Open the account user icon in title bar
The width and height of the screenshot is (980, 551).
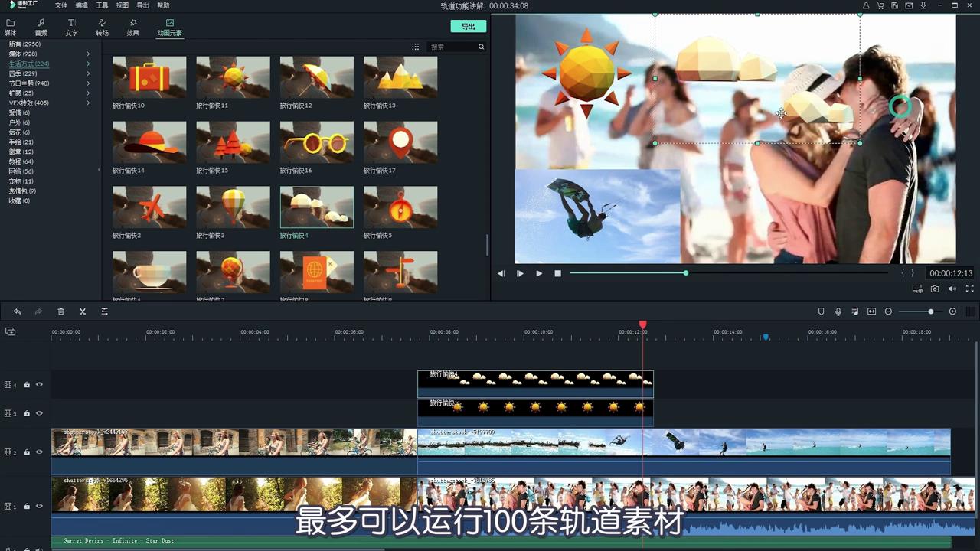(x=866, y=5)
